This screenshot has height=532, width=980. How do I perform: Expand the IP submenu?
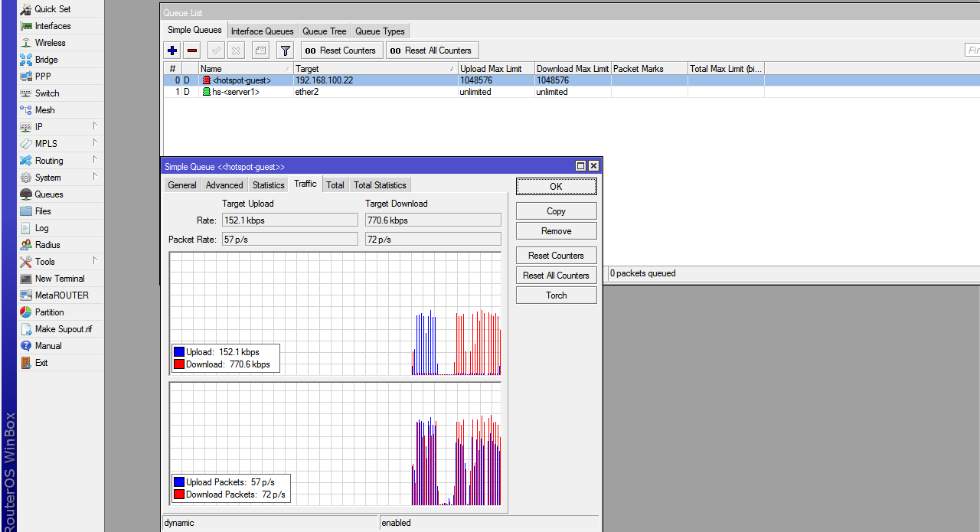pyautogui.click(x=96, y=126)
